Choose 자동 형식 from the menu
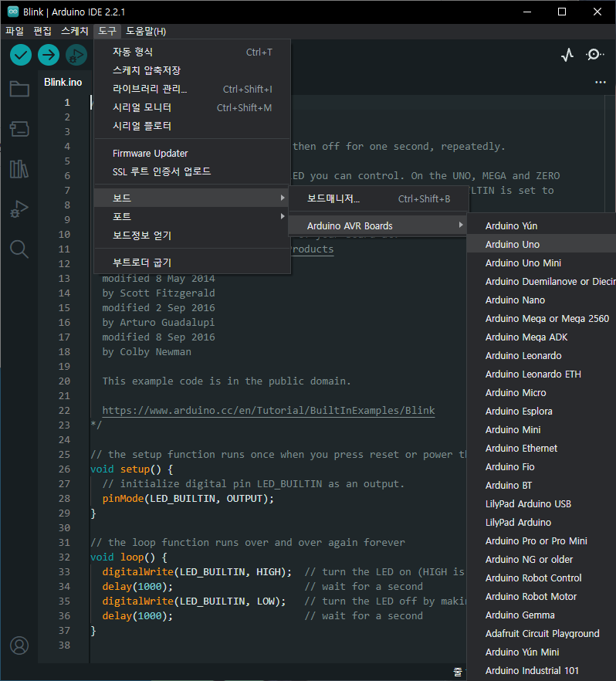The image size is (616, 681). pos(192,53)
